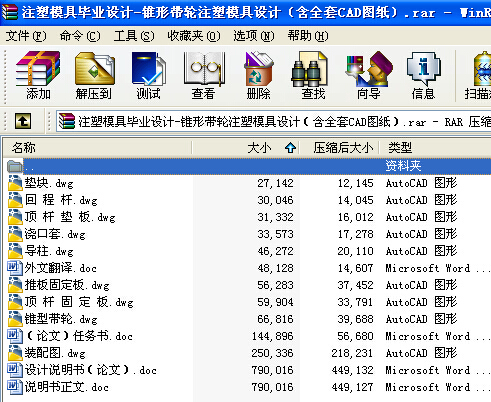Open the 命令(C) menu
Screen dimensions: 491x402
click(80, 36)
